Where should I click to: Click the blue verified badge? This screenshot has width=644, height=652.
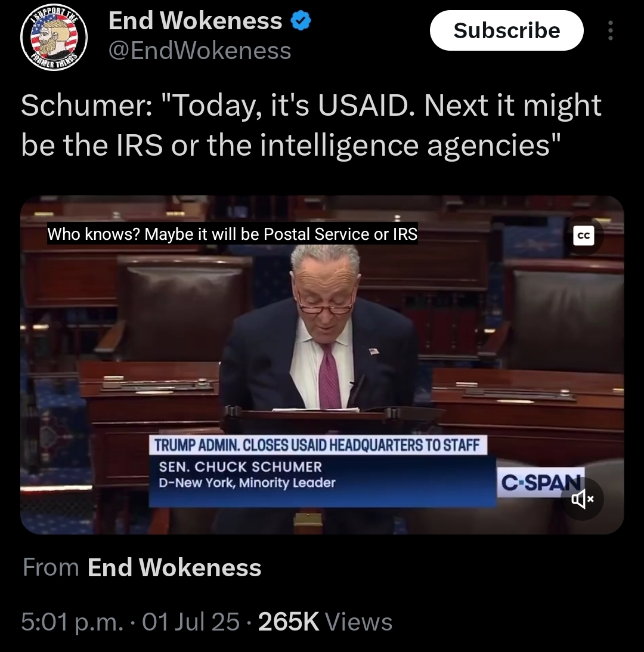[x=301, y=21]
